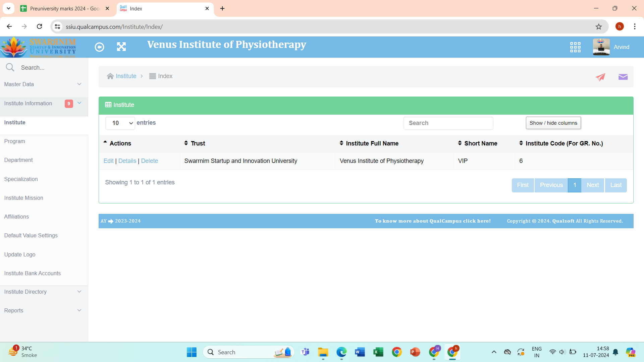
Task: Expand the Reports menu
Action: (x=44, y=310)
